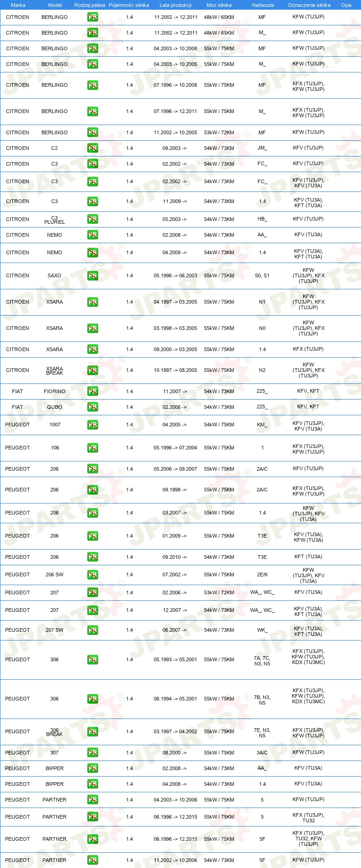Image resolution: width=361 pixels, height=868 pixels.
Task: Select the 206 SW model cell
Action: (x=54, y=575)
